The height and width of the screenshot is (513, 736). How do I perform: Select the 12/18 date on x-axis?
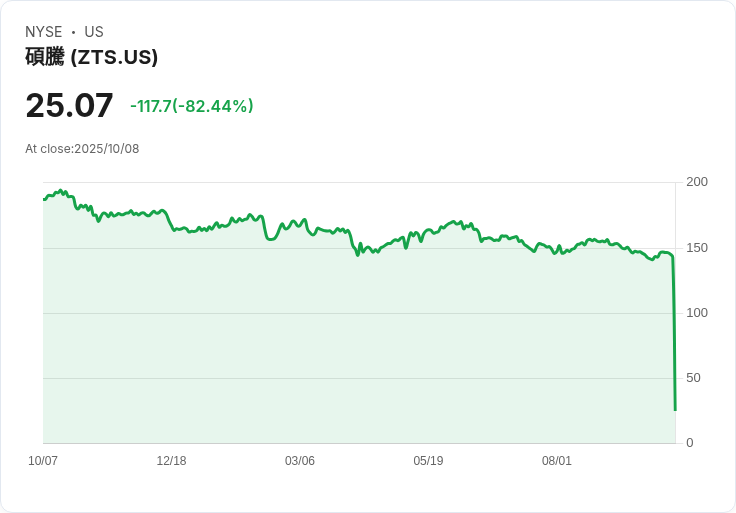tap(171, 461)
